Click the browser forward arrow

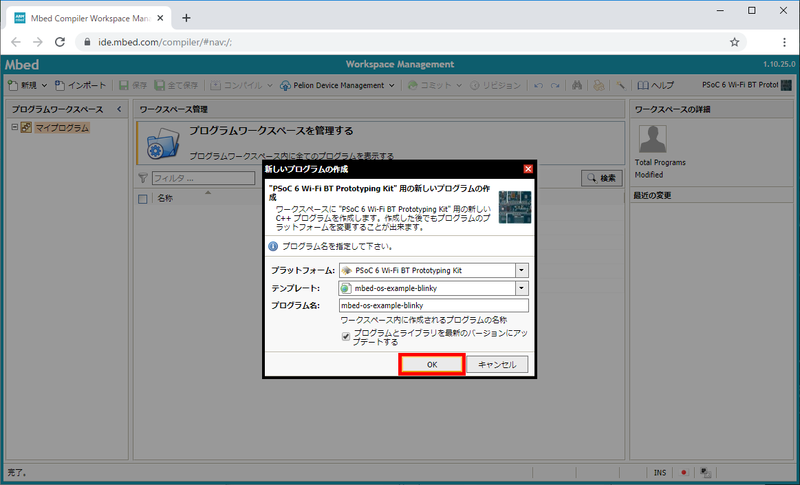click(38, 42)
